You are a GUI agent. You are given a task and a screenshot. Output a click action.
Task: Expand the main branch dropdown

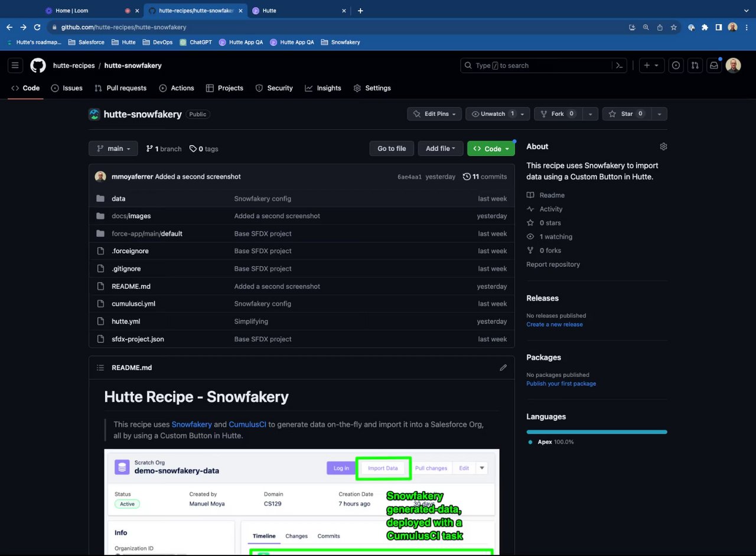click(x=113, y=149)
